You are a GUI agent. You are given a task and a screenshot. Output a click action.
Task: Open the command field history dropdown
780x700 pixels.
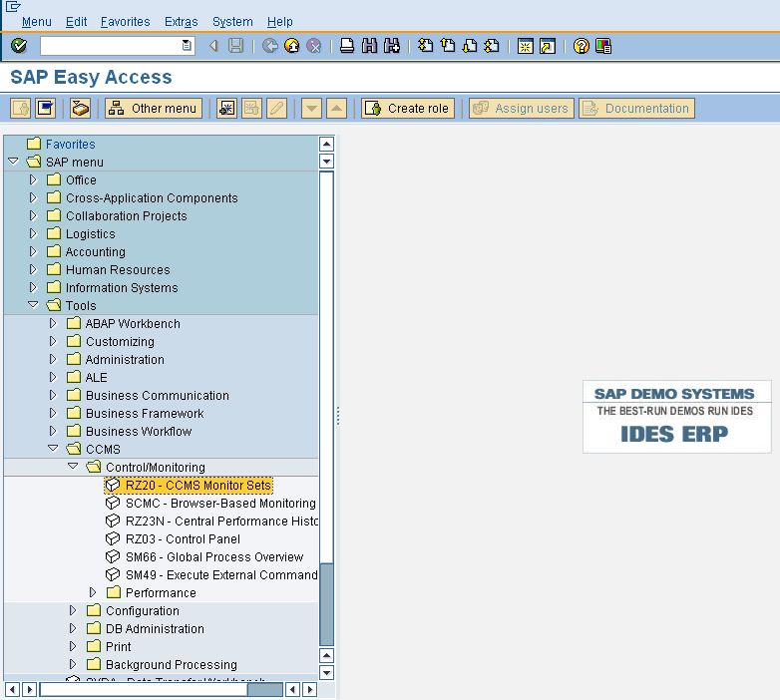(x=187, y=46)
